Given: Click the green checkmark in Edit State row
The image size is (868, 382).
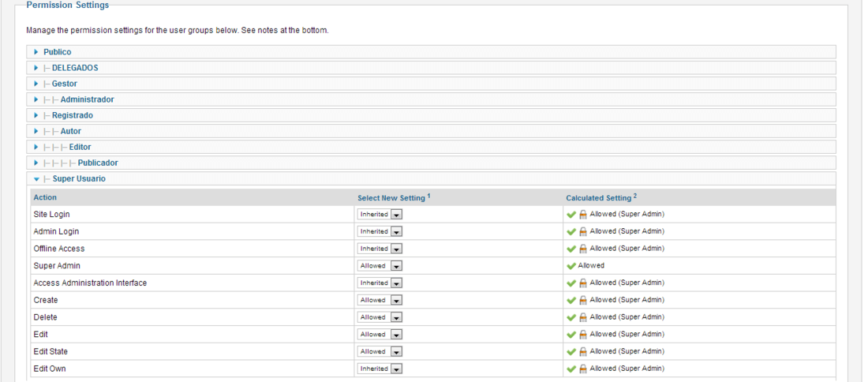Looking at the screenshot, I should (x=571, y=351).
